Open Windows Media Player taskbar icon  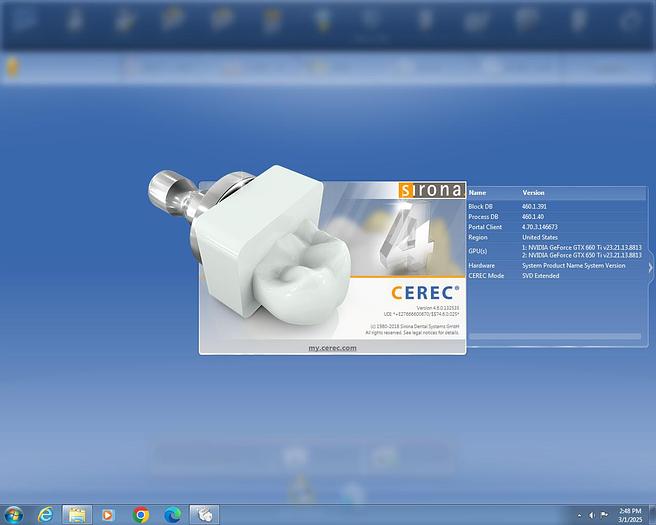tap(108, 515)
